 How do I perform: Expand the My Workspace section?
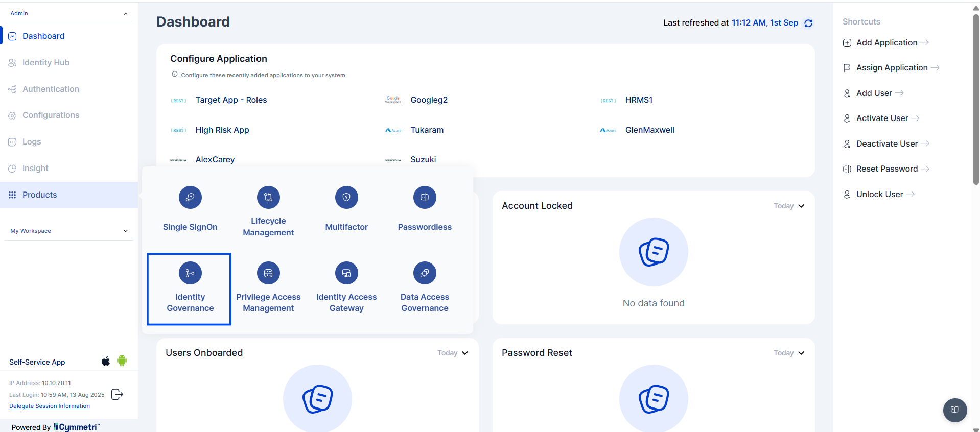126,231
